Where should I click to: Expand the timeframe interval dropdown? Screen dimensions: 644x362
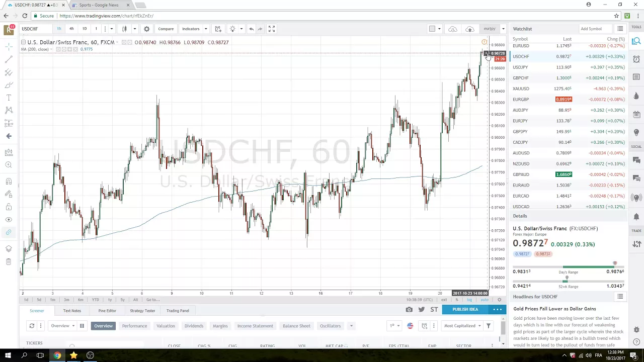[112, 29]
